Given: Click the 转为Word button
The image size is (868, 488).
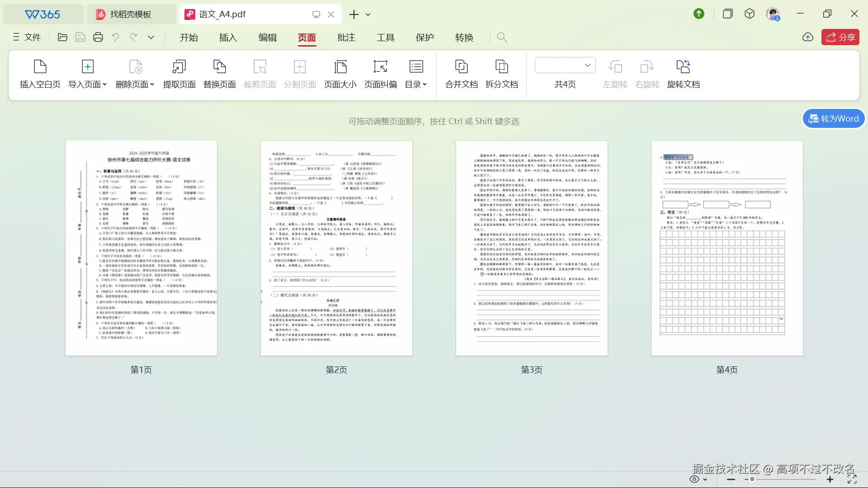Looking at the screenshot, I should (834, 119).
